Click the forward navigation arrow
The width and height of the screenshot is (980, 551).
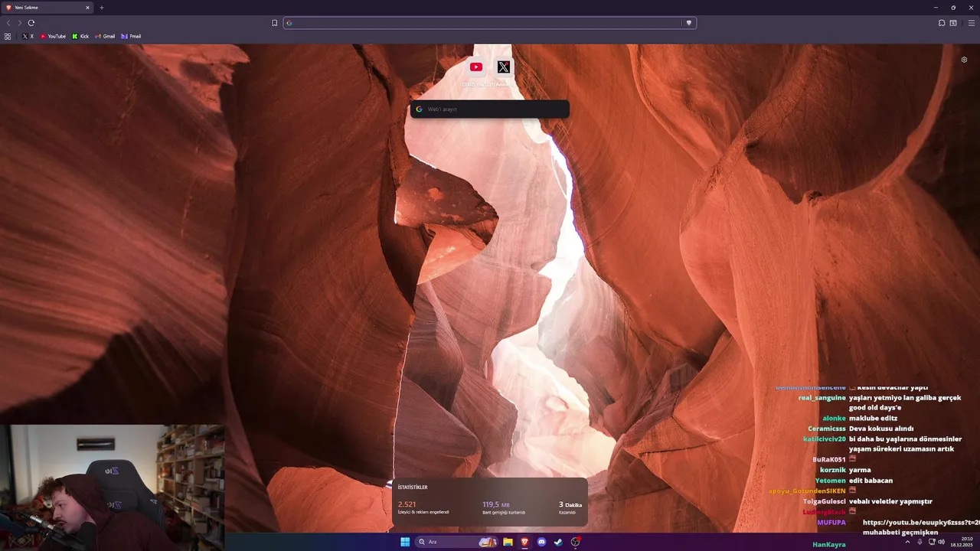20,23
